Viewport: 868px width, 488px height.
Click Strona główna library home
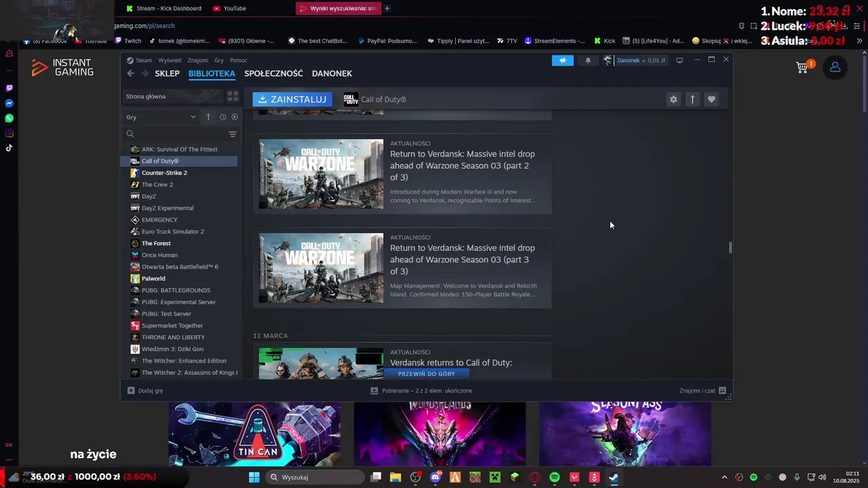click(x=174, y=96)
